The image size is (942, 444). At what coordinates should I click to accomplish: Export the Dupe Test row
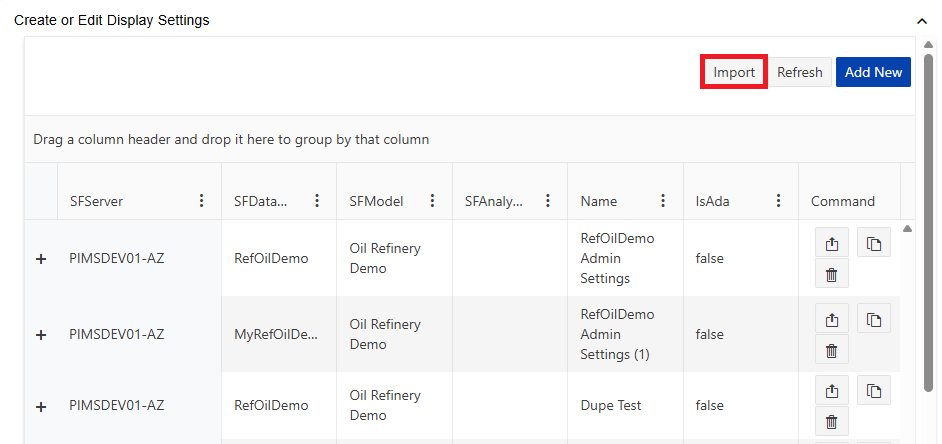[x=831, y=391]
